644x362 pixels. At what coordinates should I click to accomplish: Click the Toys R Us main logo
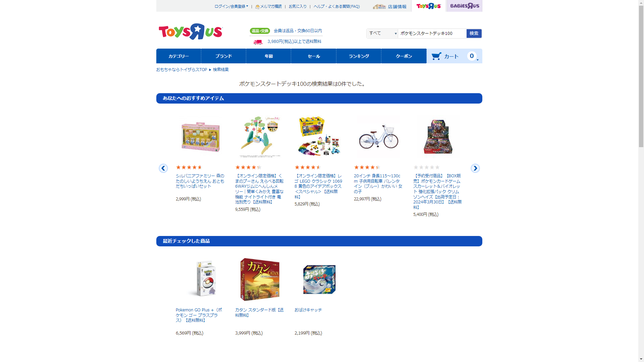tap(191, 32)
